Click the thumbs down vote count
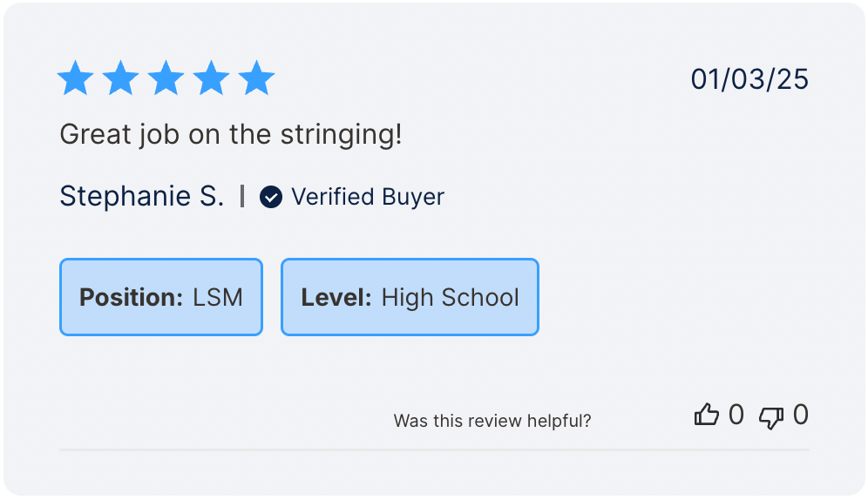The height and width of the screenshot is (500, 868). tap(800, 416)
